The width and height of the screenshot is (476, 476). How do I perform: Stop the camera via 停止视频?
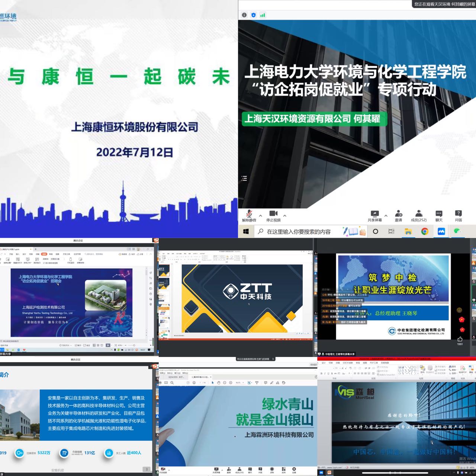[x=273, y=215]
